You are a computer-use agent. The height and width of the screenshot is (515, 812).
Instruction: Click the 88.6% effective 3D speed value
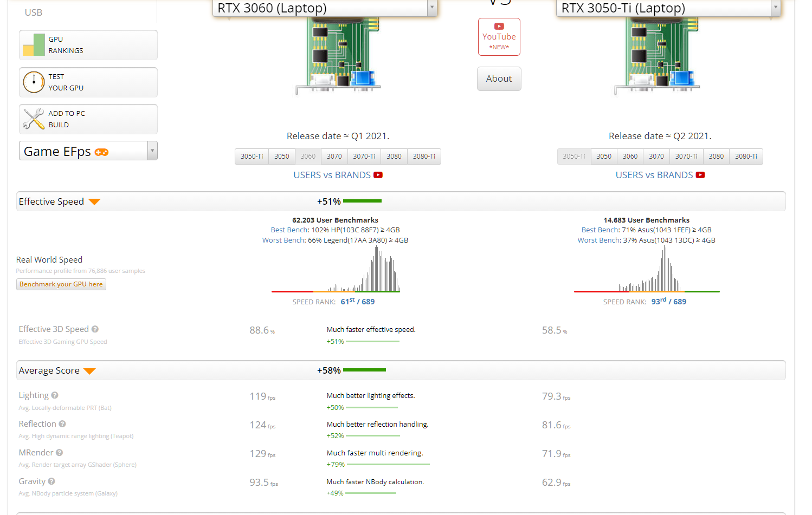point(262,330)
